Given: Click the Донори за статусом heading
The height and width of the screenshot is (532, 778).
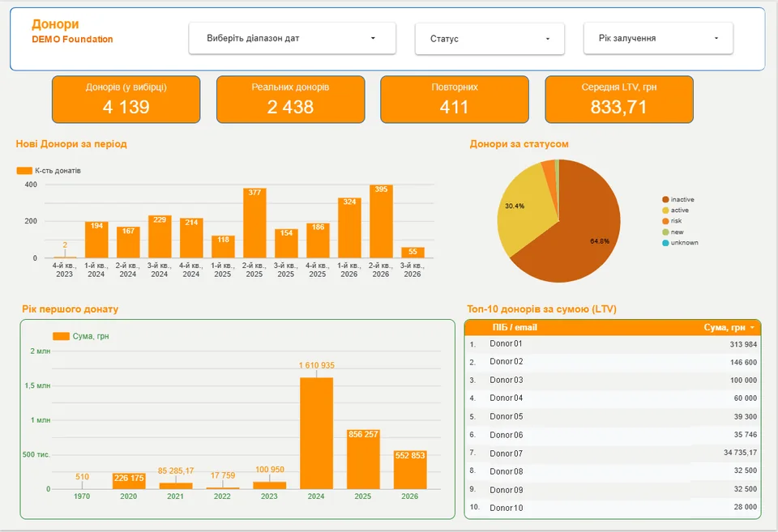Looking at the screenshot, I should (x=519, y=144).
